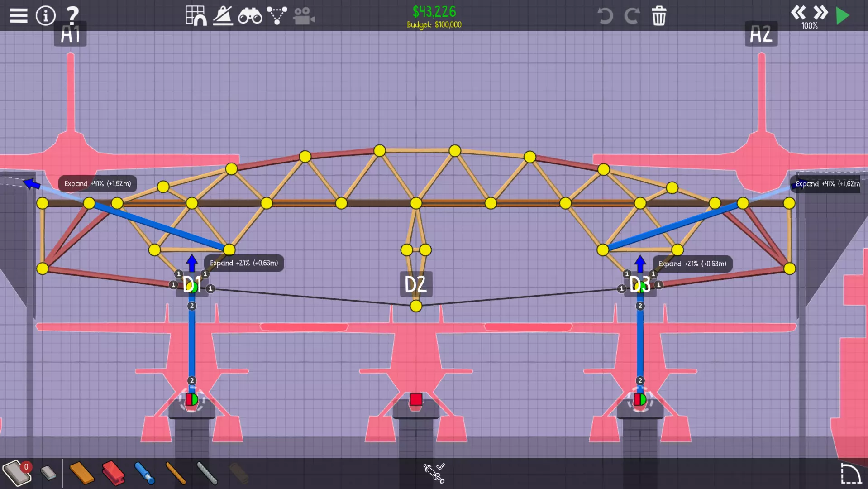Click the $43,226 bridge cost

click(x=434, y=11)
